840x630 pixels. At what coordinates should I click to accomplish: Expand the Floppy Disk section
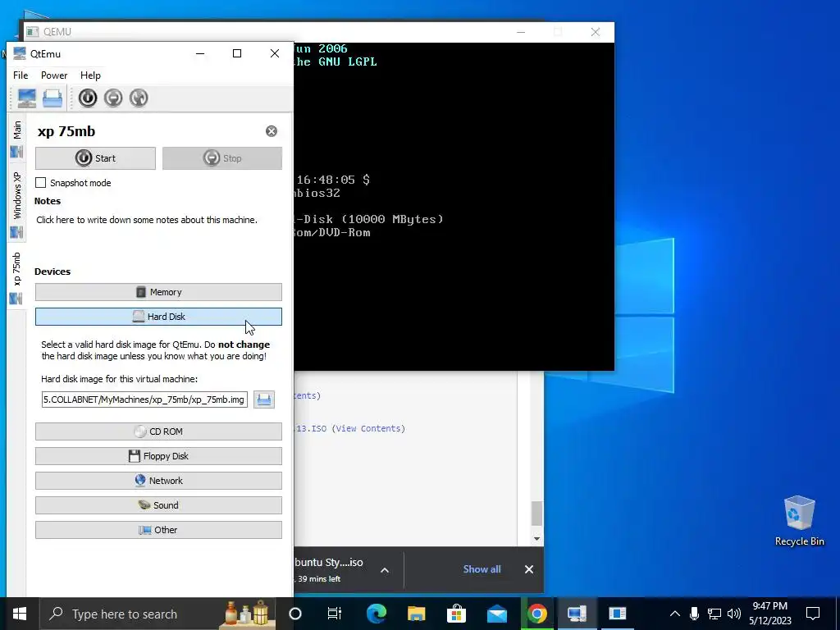click(x=158, y=456)
